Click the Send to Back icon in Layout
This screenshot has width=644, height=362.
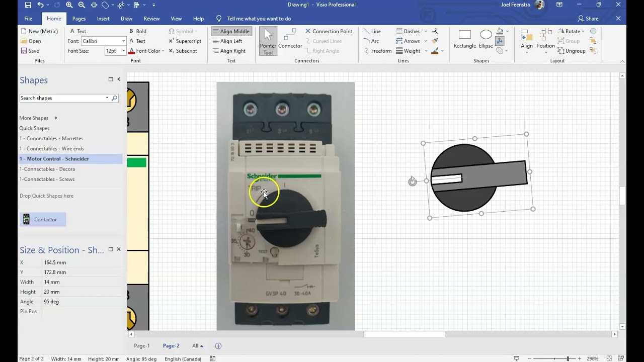593,51
